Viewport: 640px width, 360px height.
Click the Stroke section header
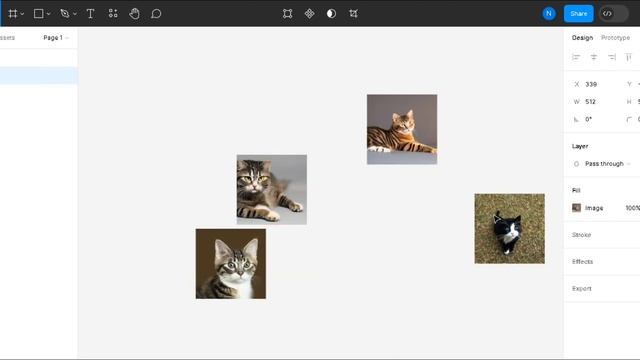click(581, 235)
